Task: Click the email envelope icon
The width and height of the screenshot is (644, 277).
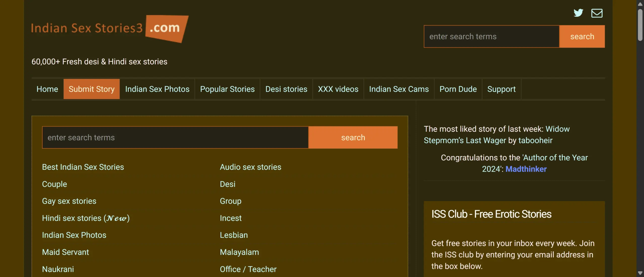Action: click(x=597, y=13)
